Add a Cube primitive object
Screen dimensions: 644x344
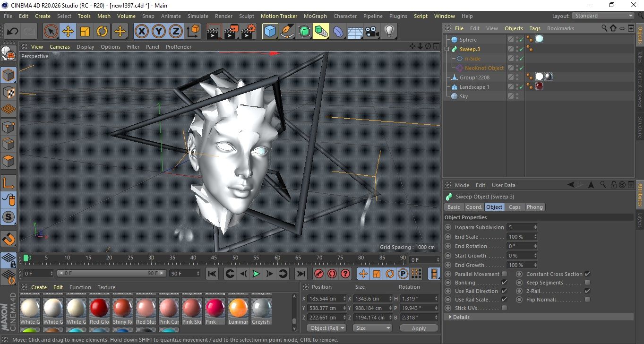tap(270, 32)
